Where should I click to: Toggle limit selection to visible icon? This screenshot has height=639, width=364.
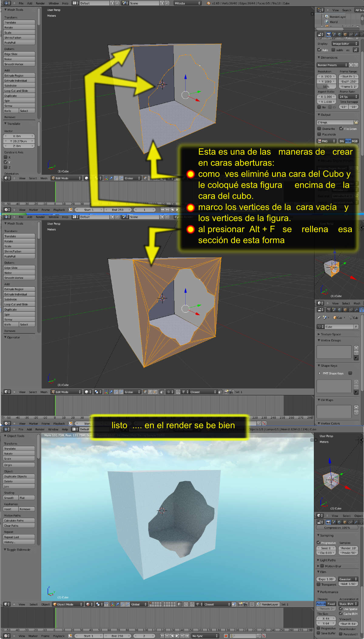coord(162,392)
